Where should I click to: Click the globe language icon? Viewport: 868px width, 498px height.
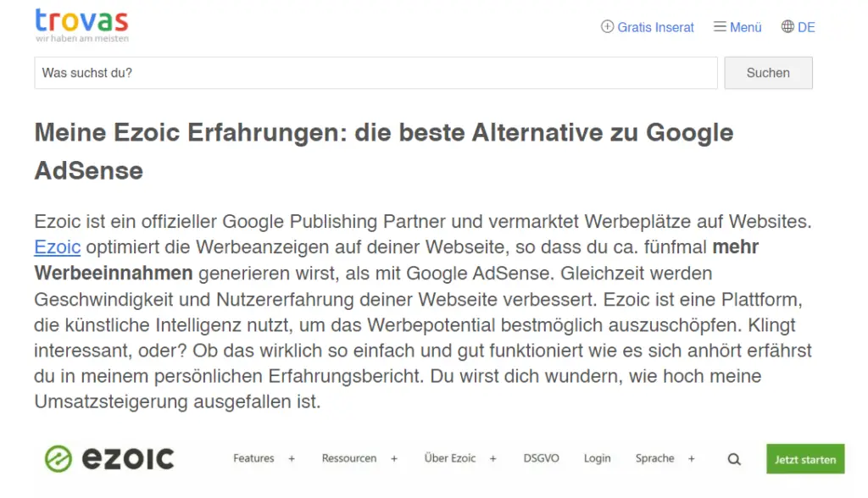click(x=787, y=26)
